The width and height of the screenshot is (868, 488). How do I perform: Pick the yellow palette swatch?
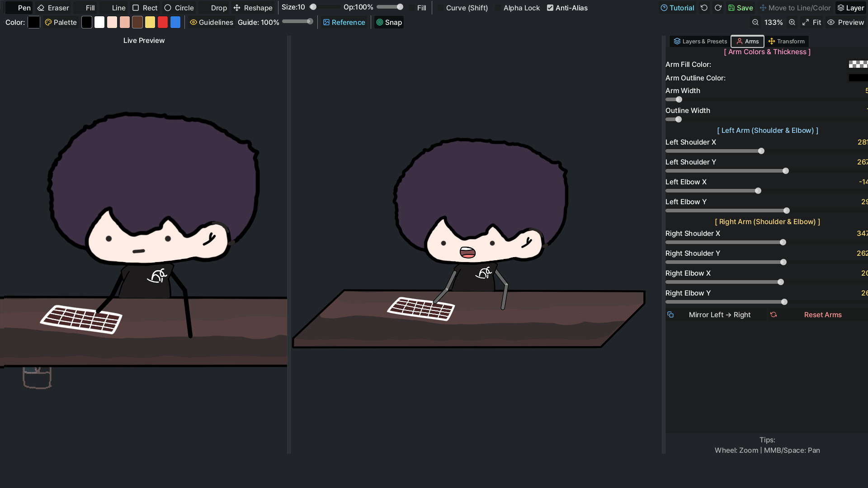[x=150, y=22]
